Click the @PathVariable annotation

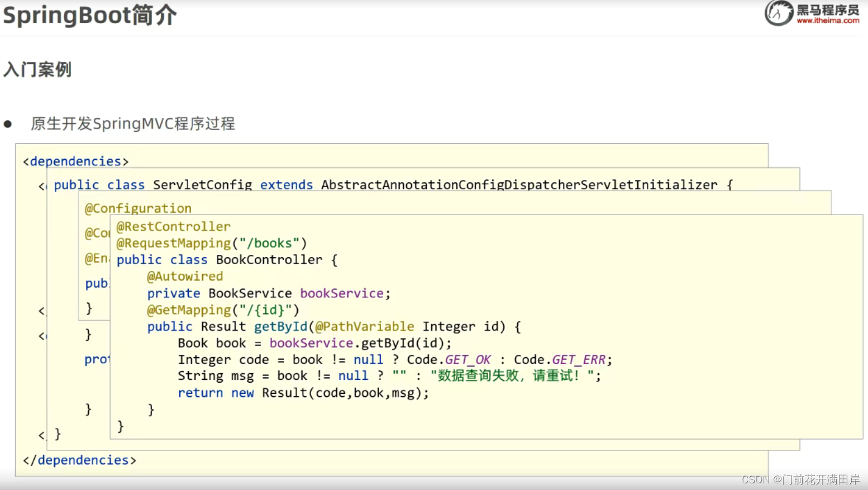pyautogui.click(x=365, y=327)
